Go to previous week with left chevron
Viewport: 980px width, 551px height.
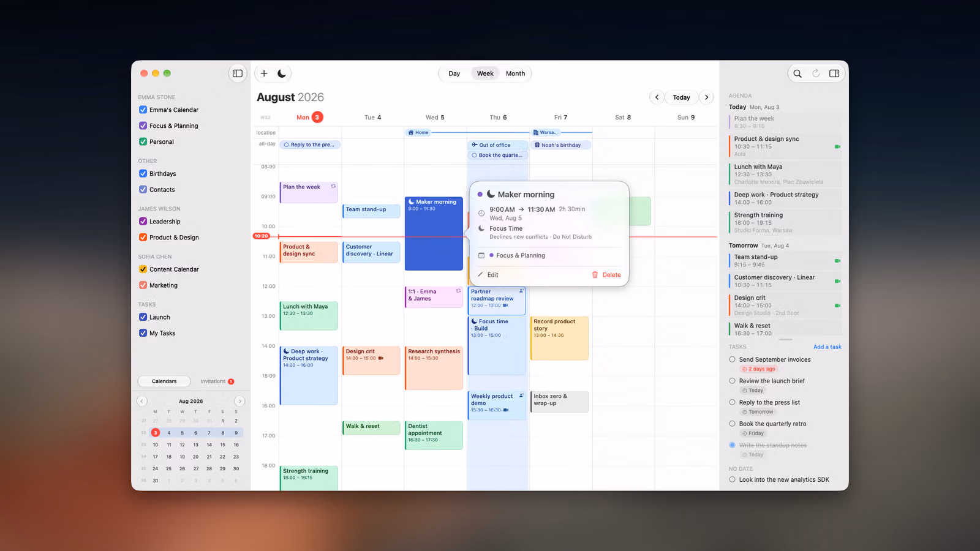pyautogui.click(x=657, y=97)
